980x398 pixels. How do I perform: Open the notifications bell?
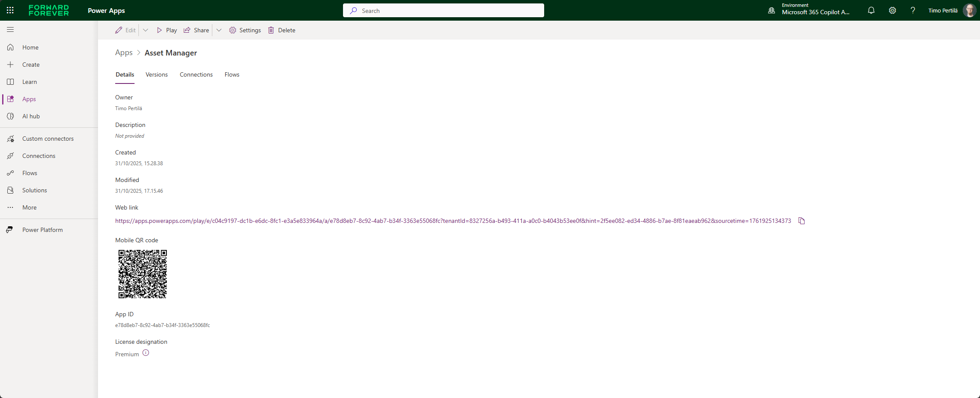[871, 10]
